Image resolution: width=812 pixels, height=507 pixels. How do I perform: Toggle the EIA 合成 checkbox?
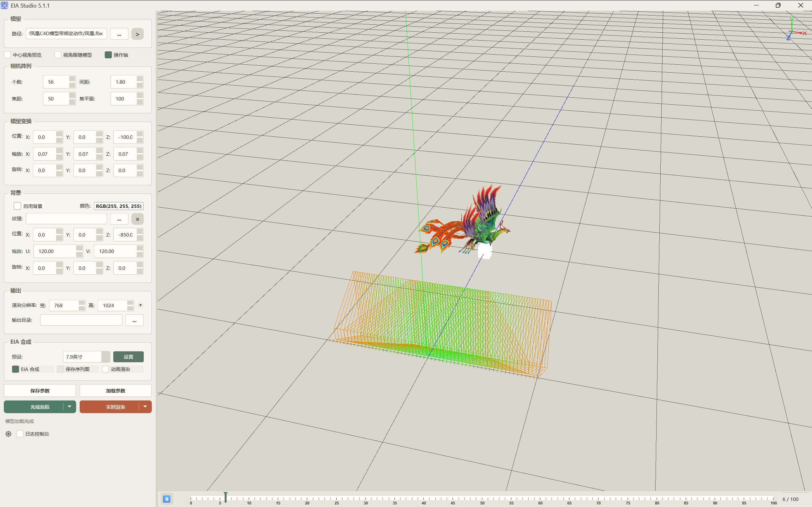(16, 369)
